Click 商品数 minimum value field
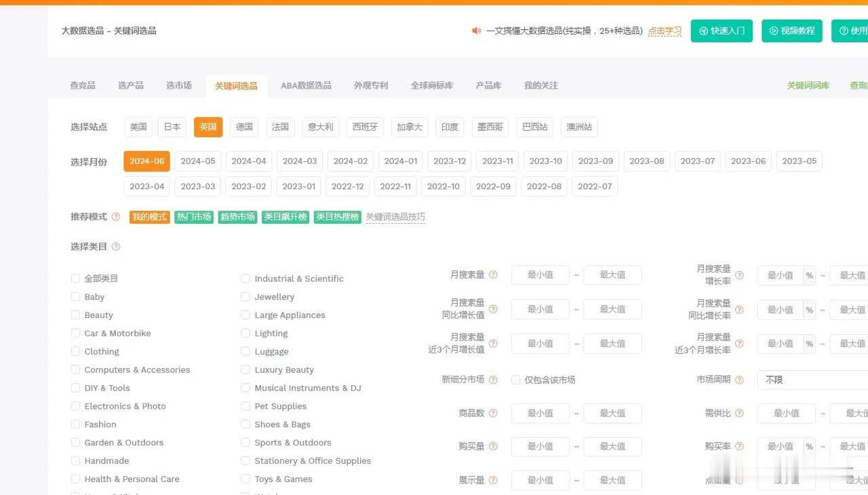868x495 pixels. pos(540,413)
